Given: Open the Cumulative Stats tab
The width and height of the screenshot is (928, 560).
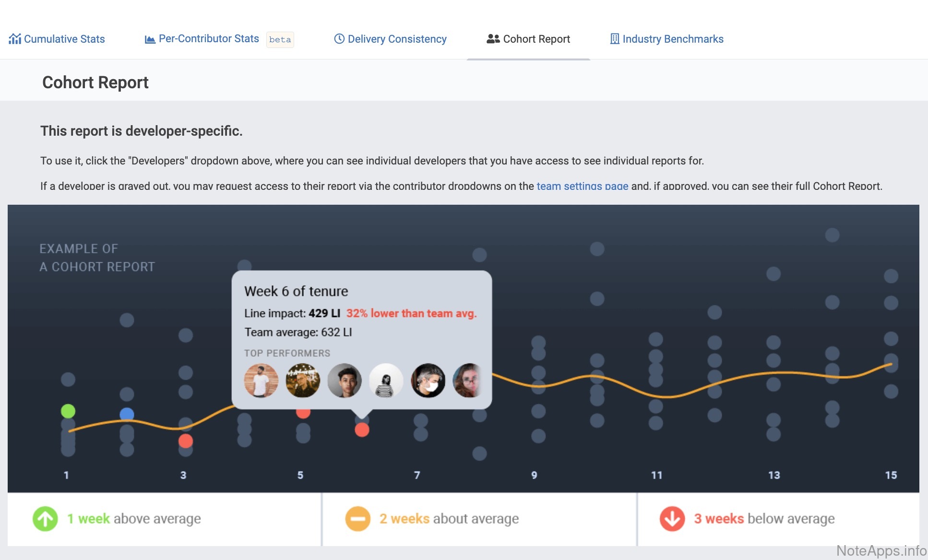Looking at the screenshot, I should click(x=64, y=39).
